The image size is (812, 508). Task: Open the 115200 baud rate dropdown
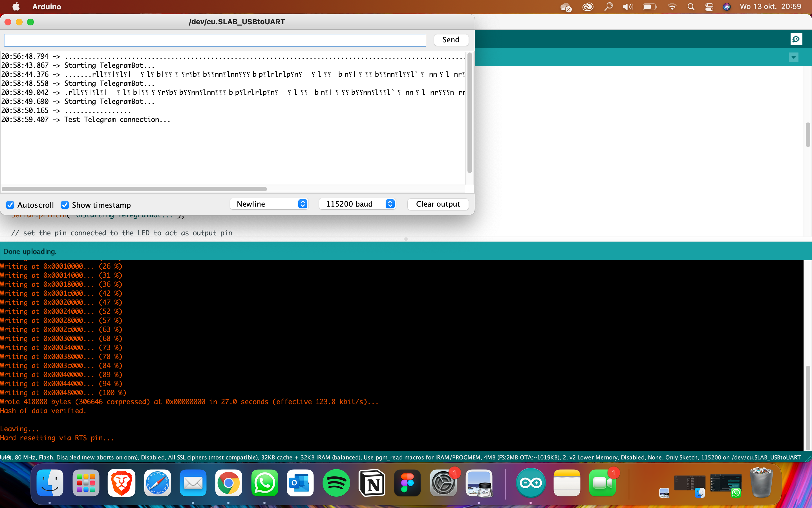tap(357, 204)
